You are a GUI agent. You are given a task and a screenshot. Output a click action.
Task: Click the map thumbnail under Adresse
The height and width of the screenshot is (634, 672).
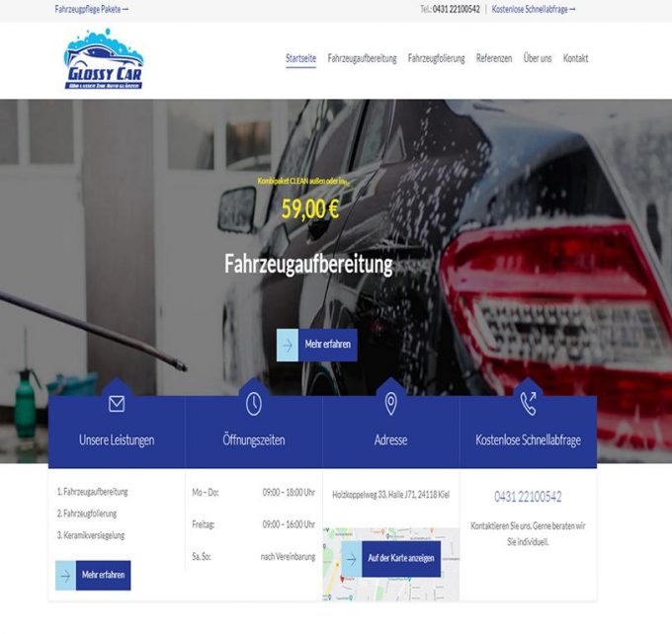(391, 564)
